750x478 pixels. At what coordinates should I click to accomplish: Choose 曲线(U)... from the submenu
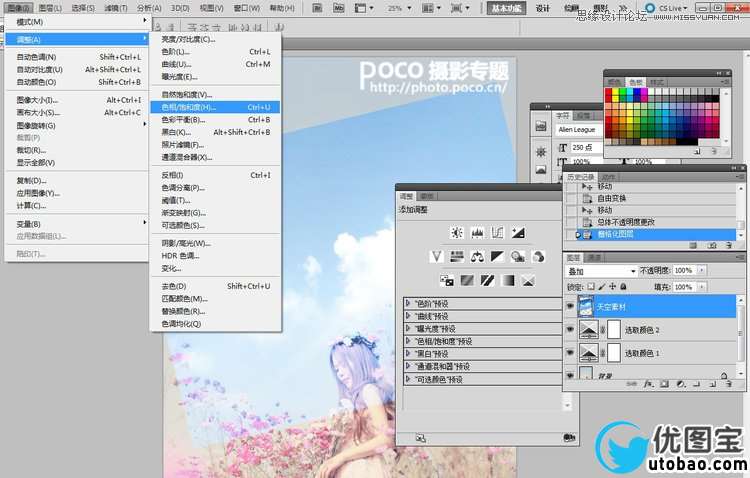pos(215,64)
